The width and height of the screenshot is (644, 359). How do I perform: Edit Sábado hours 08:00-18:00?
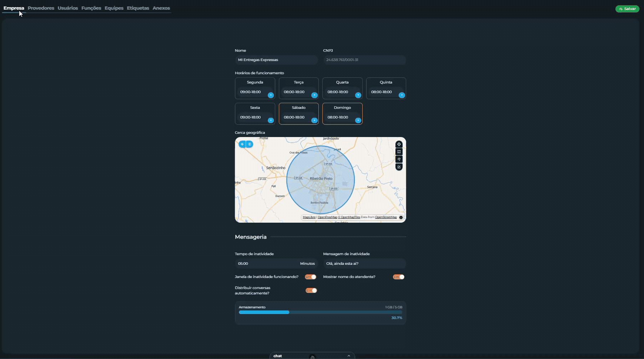click(x=294, y=117)
